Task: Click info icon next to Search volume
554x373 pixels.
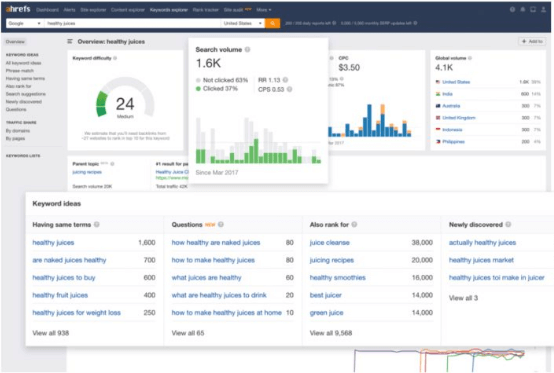Action: [x=248, y=49]
